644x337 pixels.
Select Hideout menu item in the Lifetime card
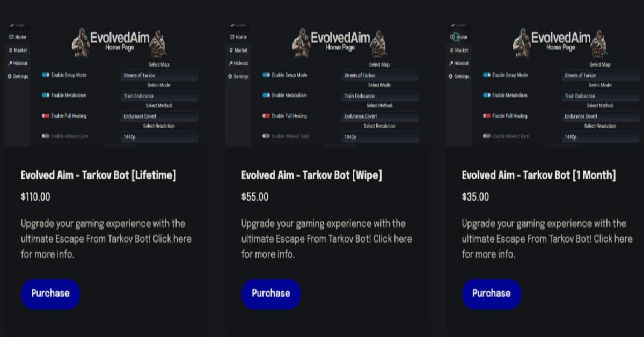(x=20, y=63)
